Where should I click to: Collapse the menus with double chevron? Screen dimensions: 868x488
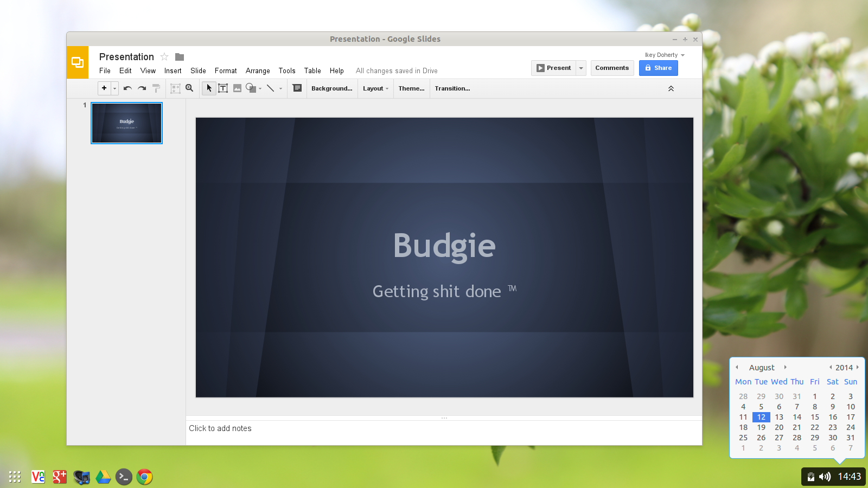click(x=671, y=88)
